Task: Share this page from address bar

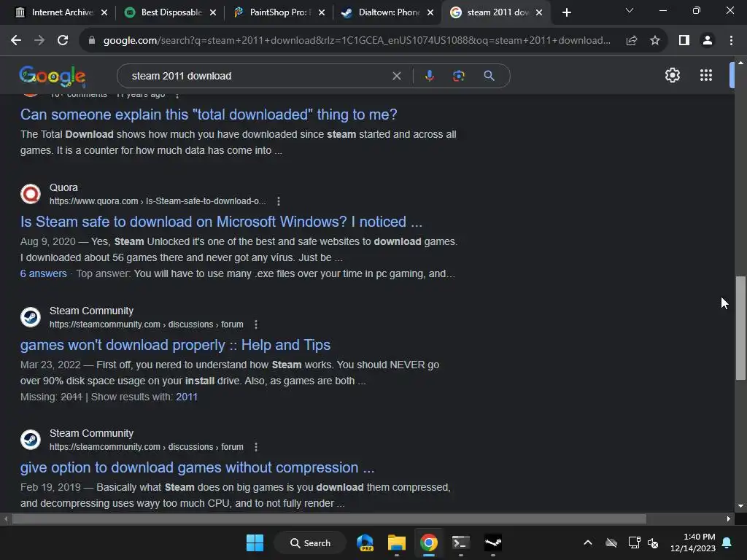Action: click(x=632, y=41)
